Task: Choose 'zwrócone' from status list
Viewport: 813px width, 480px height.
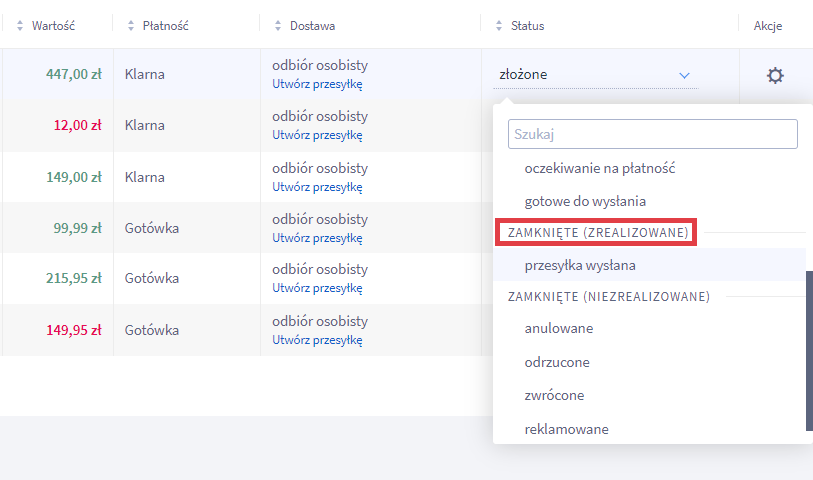Action: click(554, 395)
